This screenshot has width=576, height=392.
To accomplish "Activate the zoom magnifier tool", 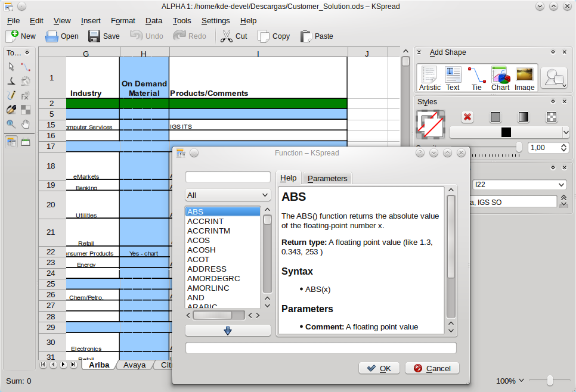I will coord(11,124).
